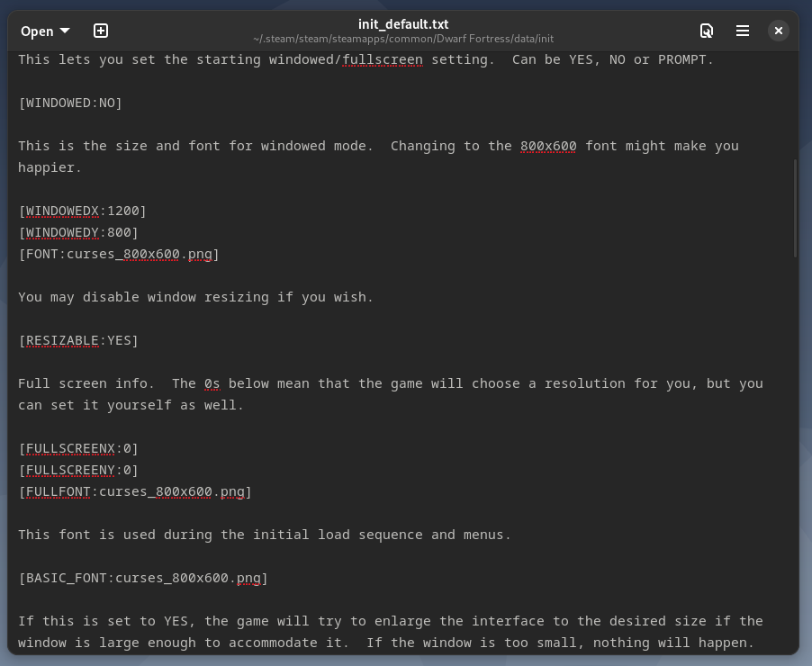Create a new document with plus icon
The height and width of the screenshot is (666, 812).
[101, 31]
